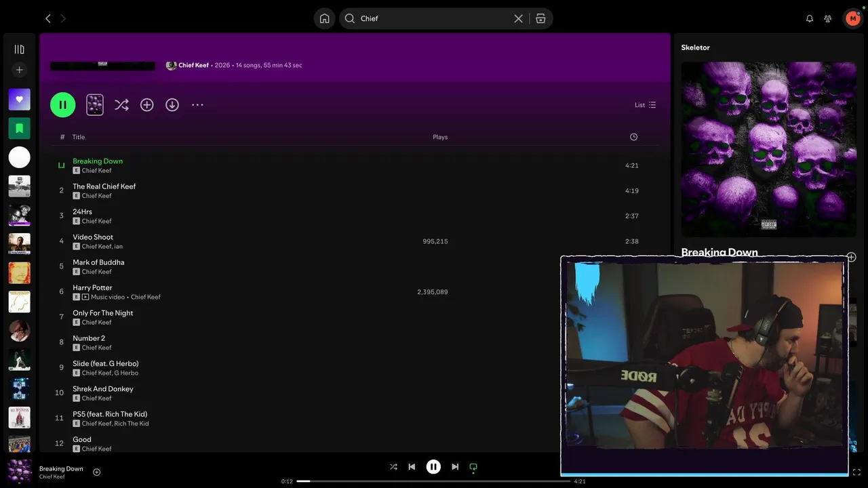This screenshot has width=868, height=488.
Task: Sort by the Title column header
Action: [79, 137]
